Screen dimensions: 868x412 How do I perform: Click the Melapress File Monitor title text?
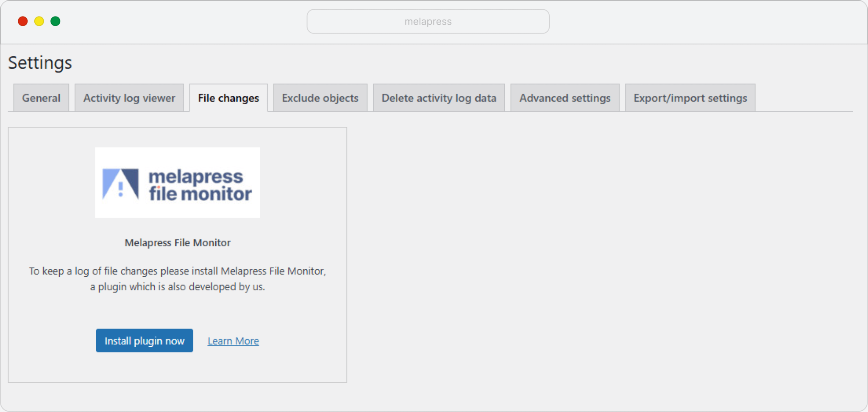coord(178,242)
